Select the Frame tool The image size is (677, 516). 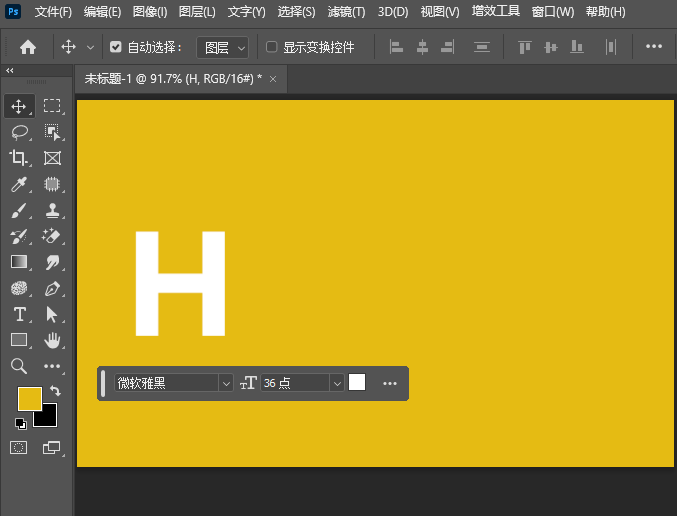[52, 158]
